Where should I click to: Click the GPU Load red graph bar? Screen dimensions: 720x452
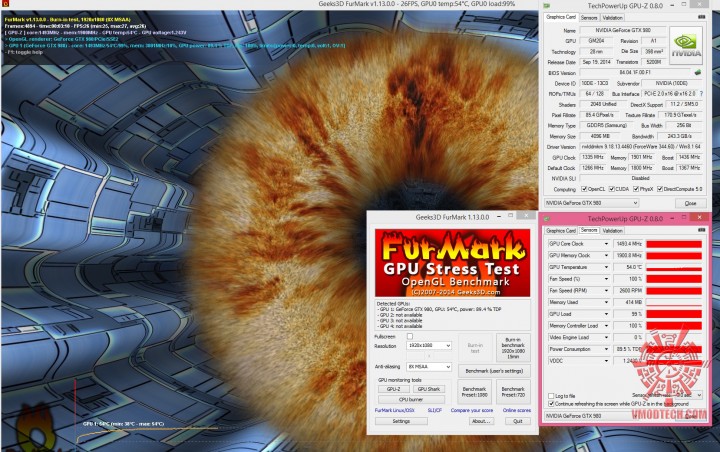[x=674, y=314]
